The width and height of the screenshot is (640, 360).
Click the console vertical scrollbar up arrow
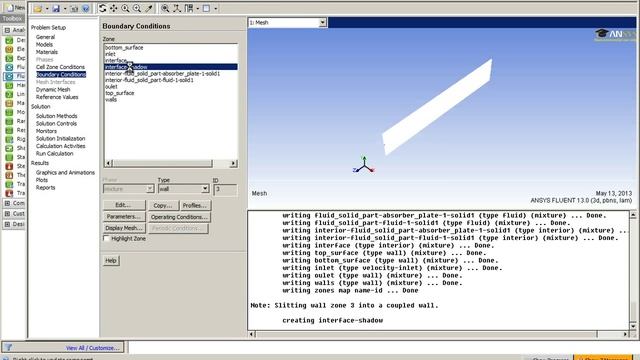(633, 215)
